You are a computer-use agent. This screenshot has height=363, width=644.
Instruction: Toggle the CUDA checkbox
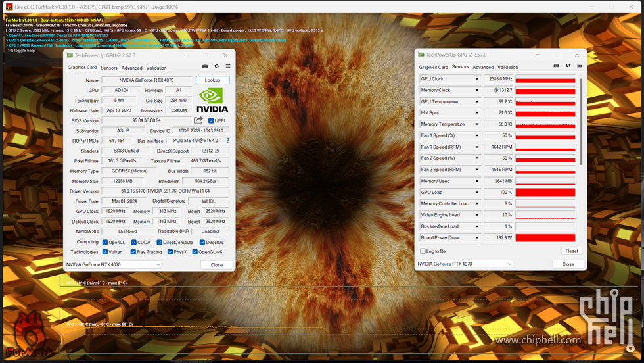click(133, 243)
